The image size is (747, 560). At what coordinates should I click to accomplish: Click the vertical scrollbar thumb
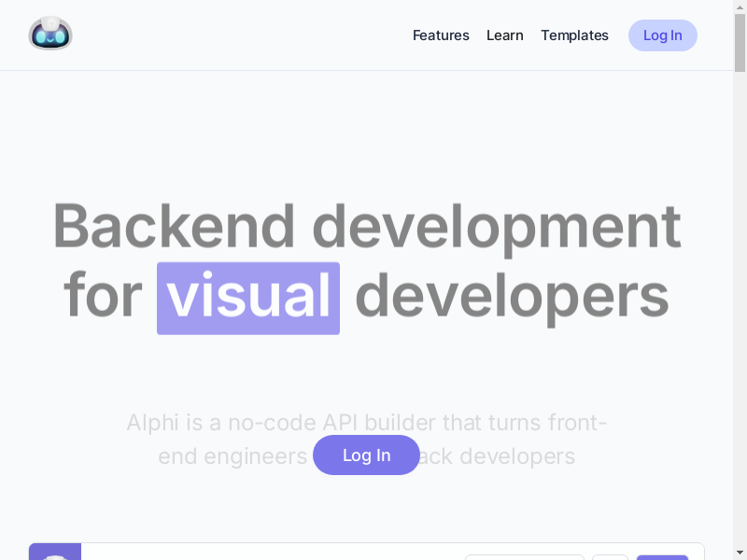click(740, 43)
